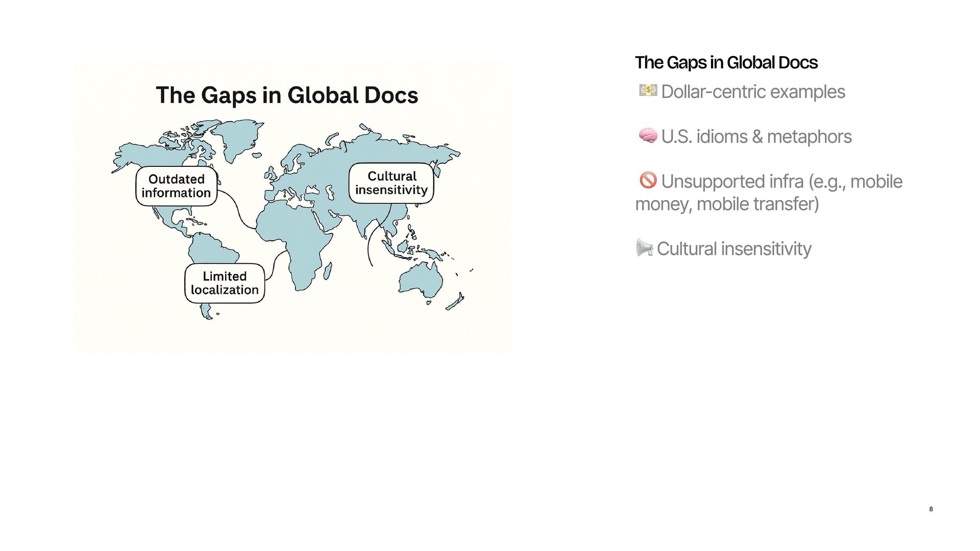Click the 'money, mobile transfer)' text line

[727, 204]
